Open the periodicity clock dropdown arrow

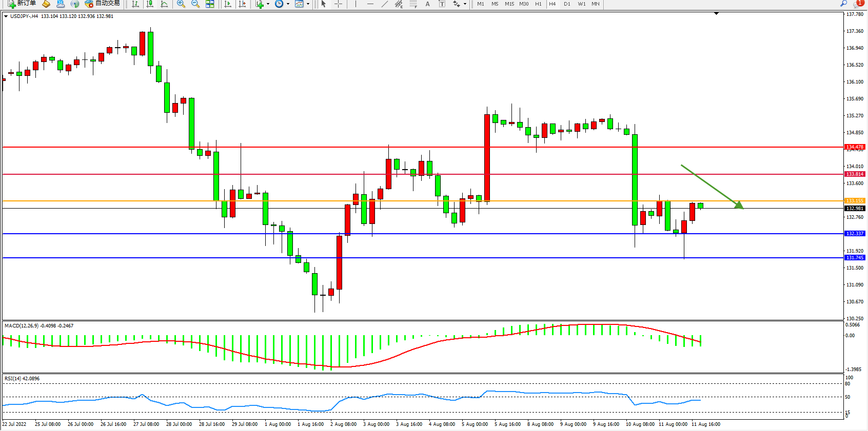(x=288, y=4)
